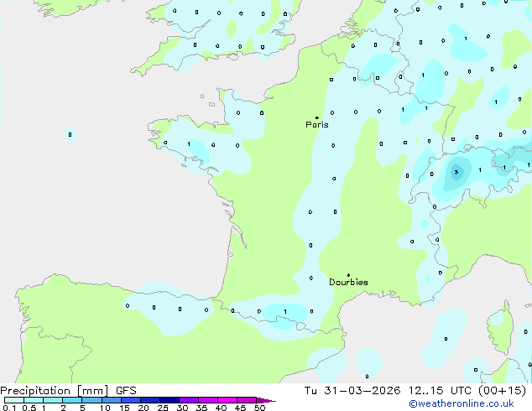Click the '3' precipitation value over Switzerland
532x411 pixels.
[x=456, y=172]
